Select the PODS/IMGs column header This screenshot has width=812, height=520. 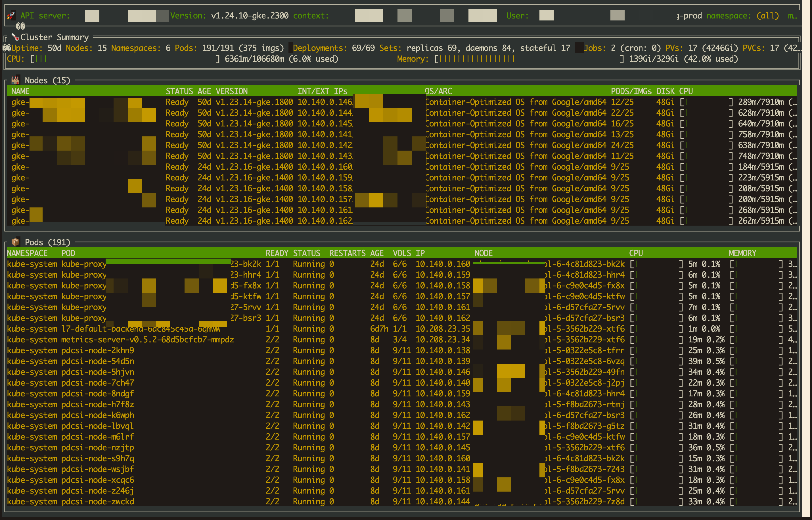click(631, 91)
